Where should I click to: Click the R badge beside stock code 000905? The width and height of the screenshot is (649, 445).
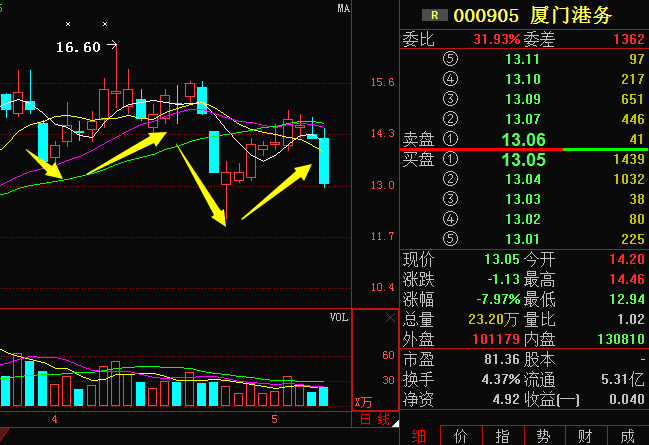pos(434,15)
